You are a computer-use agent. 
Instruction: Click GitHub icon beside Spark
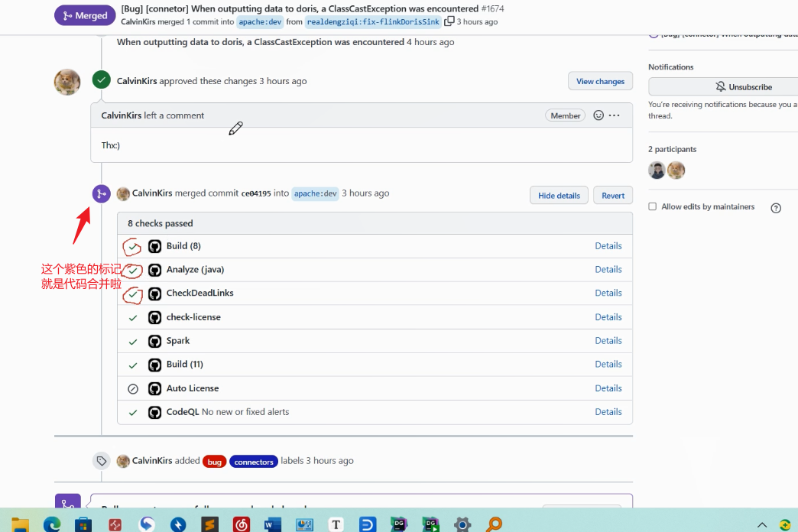pyautogui.click(x=154, y=341)
